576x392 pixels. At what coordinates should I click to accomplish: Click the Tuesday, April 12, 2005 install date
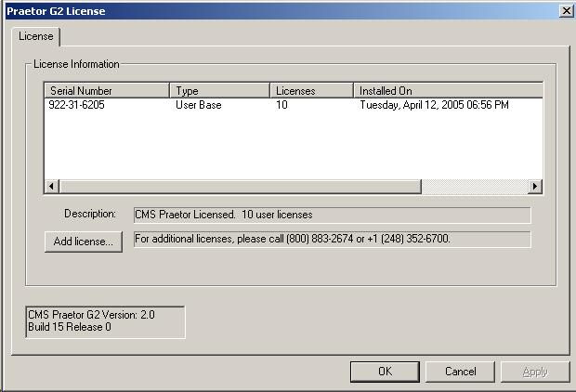(x=434, y=105)
